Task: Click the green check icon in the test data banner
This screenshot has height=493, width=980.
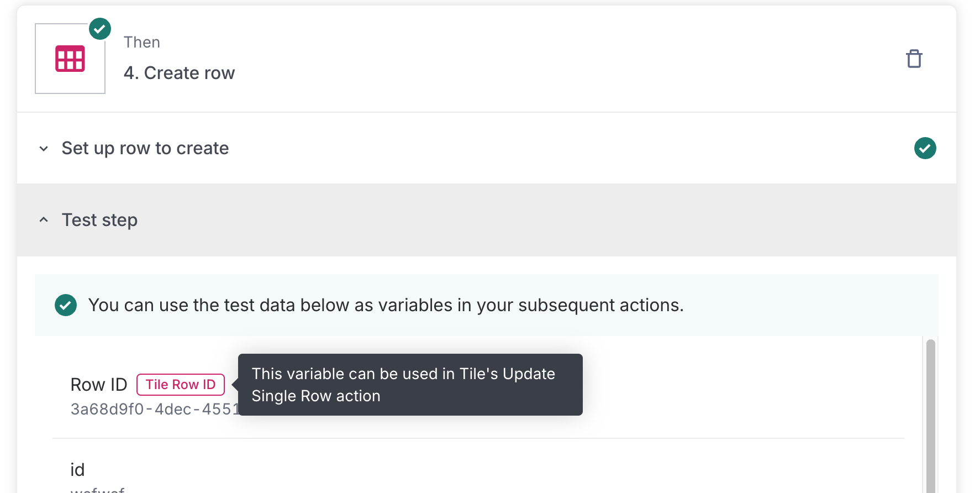Action: tap(66, 305)
